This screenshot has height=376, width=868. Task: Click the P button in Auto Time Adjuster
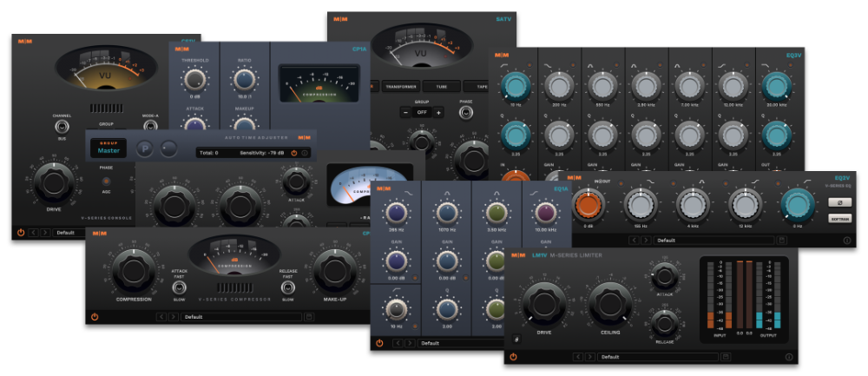(146, 148)
